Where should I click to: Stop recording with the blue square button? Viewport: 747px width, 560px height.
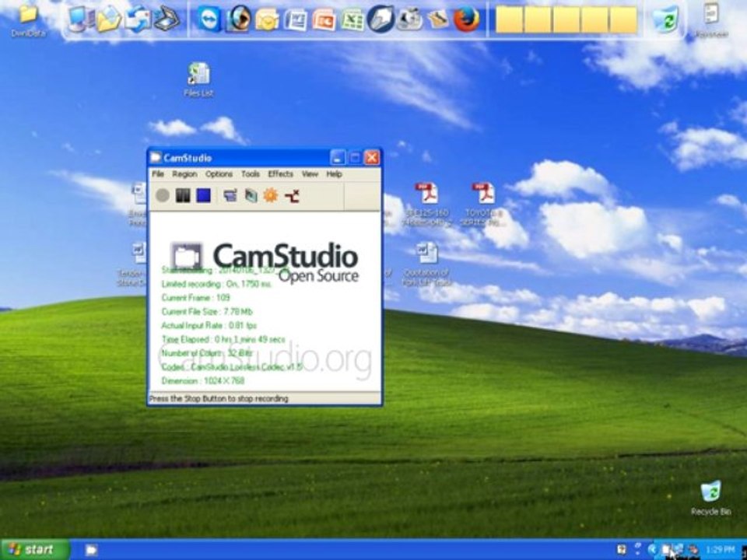203,195
